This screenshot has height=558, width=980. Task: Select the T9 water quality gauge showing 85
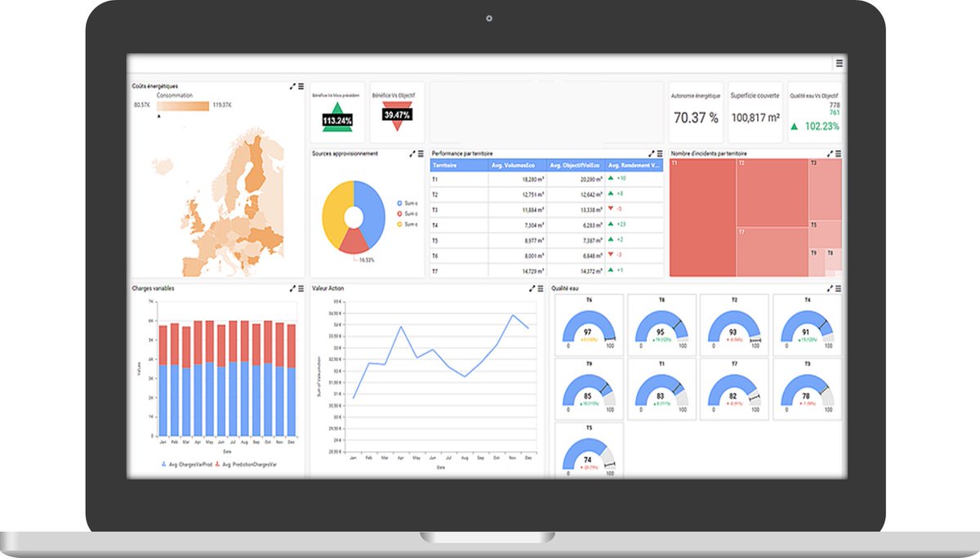589,389
